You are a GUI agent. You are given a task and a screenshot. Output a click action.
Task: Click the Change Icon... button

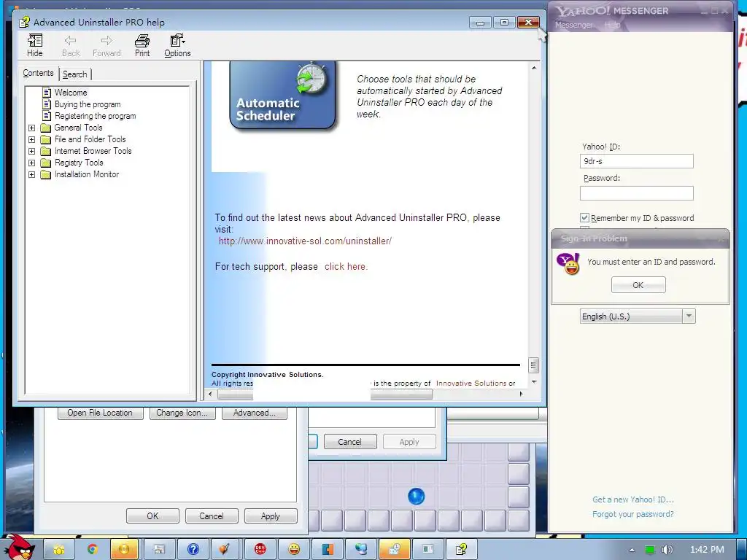pyautogui.click(x=182, y=413)
